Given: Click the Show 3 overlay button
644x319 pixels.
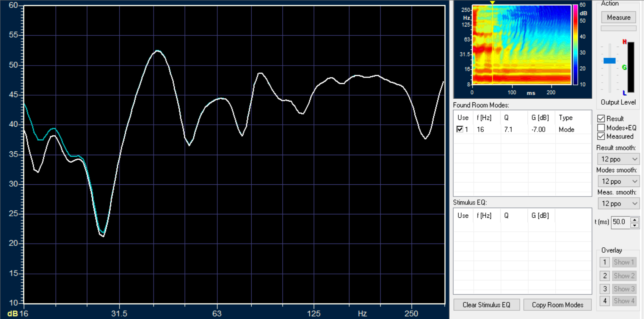Looking at the screenshot, I should tap(624, 289).
